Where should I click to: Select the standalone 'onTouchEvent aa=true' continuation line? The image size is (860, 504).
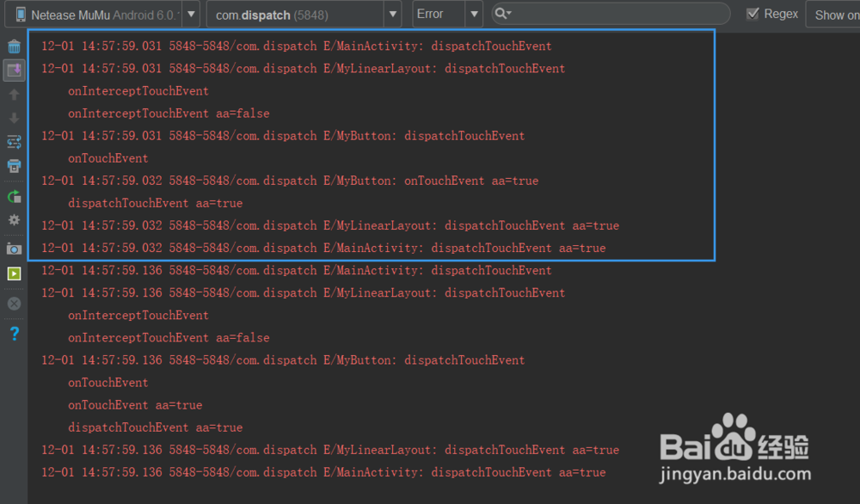[135, 405]
